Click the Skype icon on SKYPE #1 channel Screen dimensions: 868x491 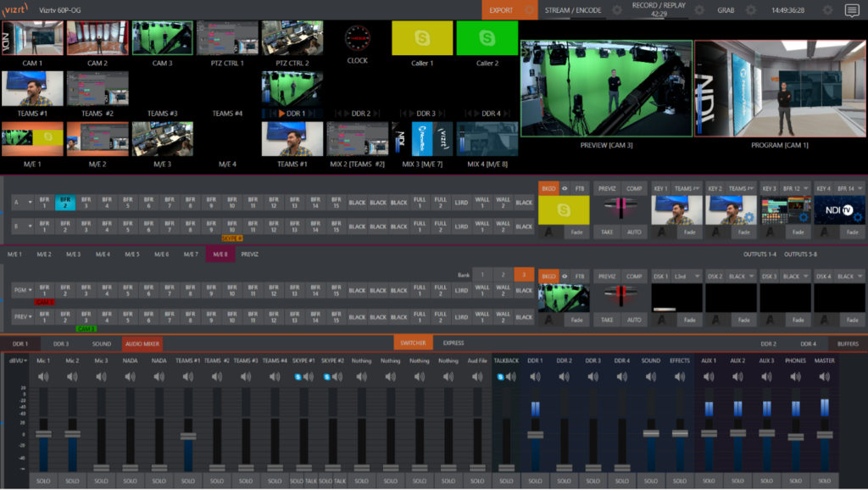[x=297, y=377]
